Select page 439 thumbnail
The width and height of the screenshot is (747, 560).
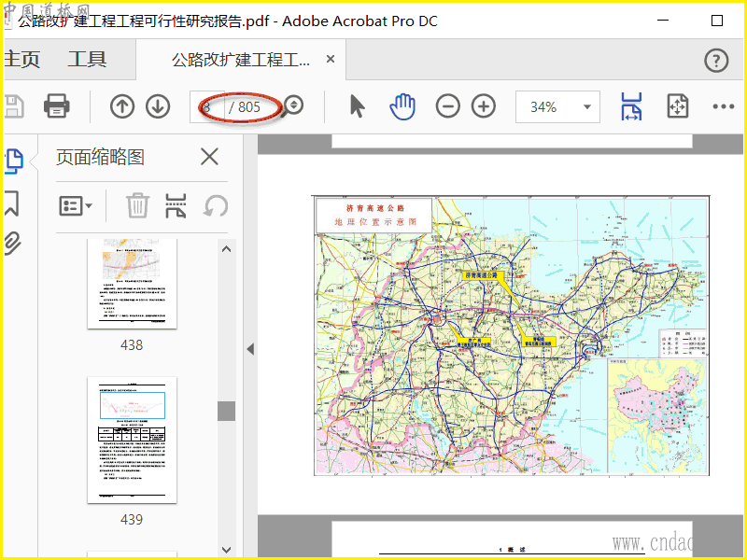tap(132, 440)
